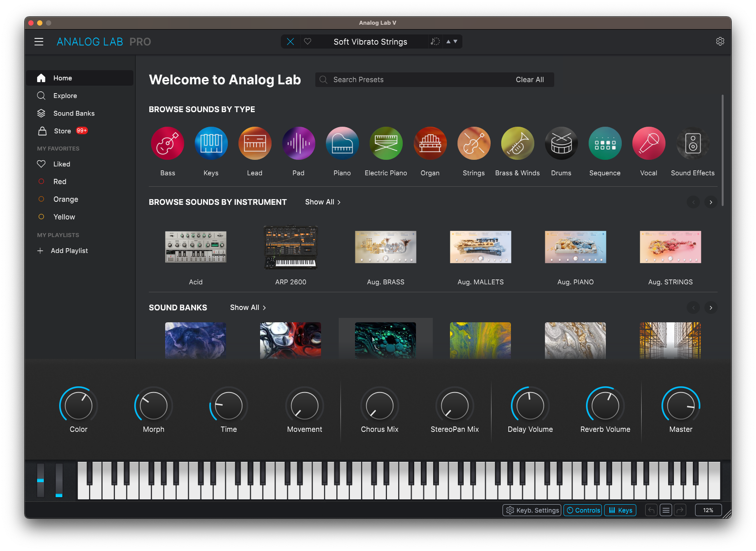Add a new playlist
This screenshot has width=756, height=551.
pos(62,251)
